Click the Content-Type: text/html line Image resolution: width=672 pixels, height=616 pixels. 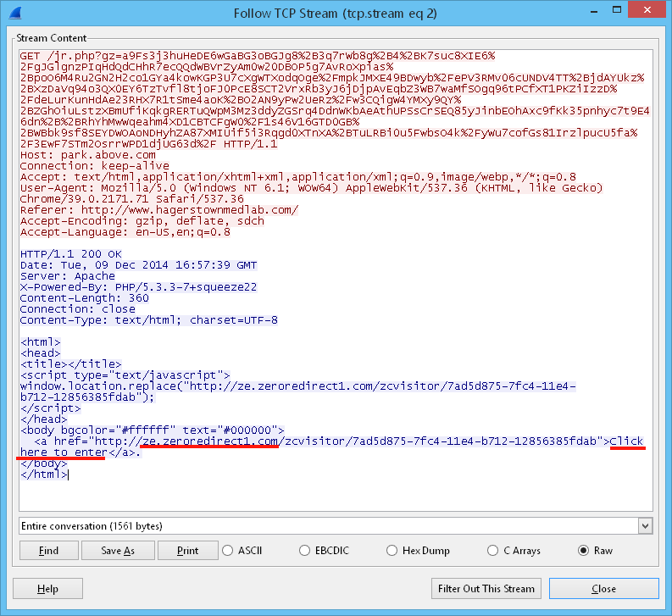click(x=148, y=320)
